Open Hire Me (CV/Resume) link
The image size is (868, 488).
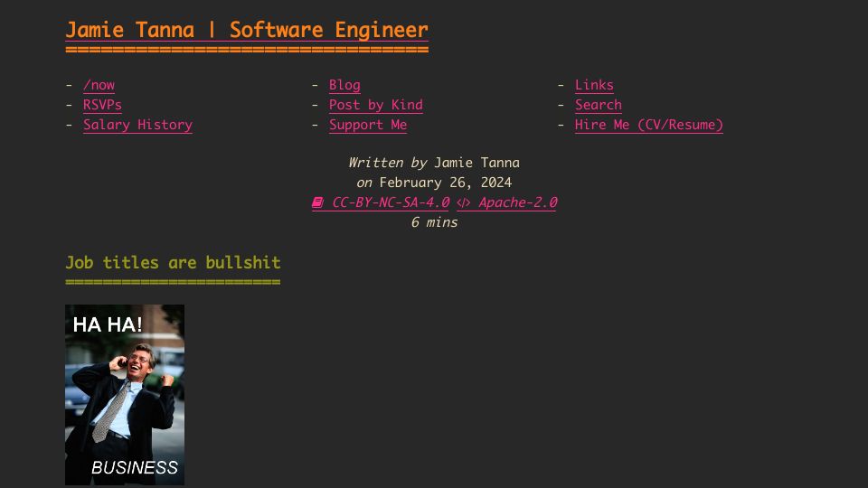coord(649,125)
